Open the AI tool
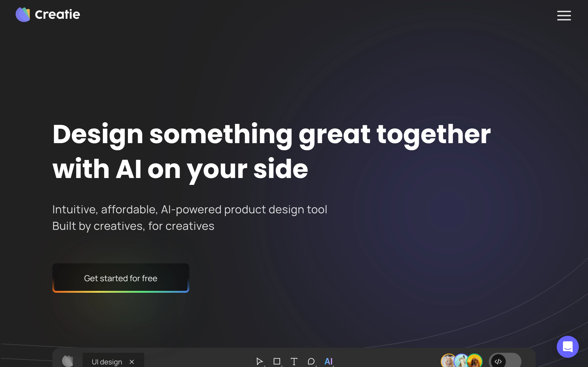588x367 pixels. click(328, 361)
